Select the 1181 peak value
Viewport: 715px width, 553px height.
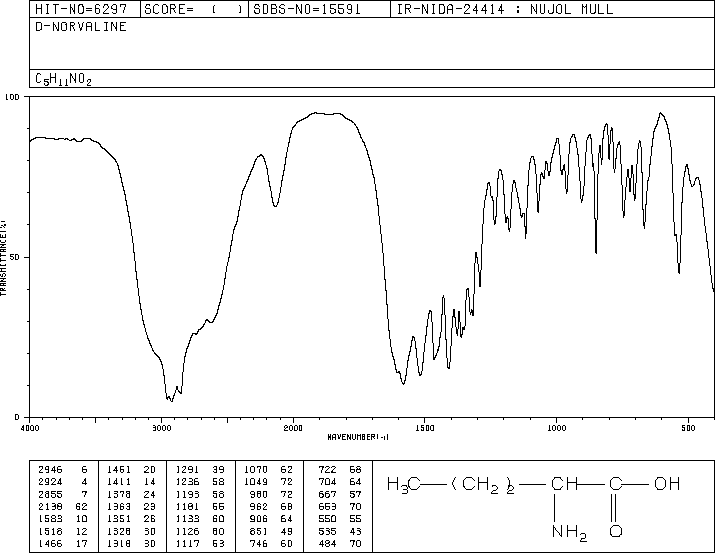(187, 506)
